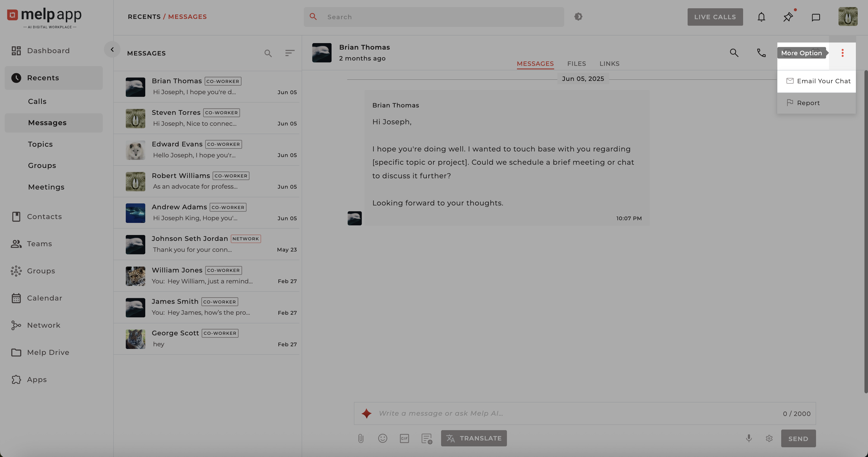This screenshot has height=457, width=868.
Task: Open message settings gear near Send button
Action: [x=769, y=438]
